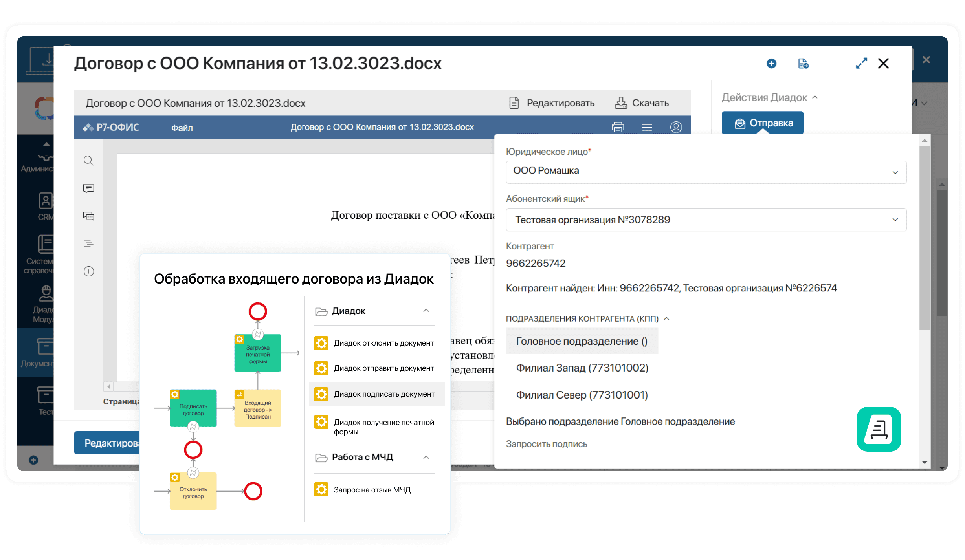
Task: Collapse the Действия Диадок section
Action: pos(815,97)
